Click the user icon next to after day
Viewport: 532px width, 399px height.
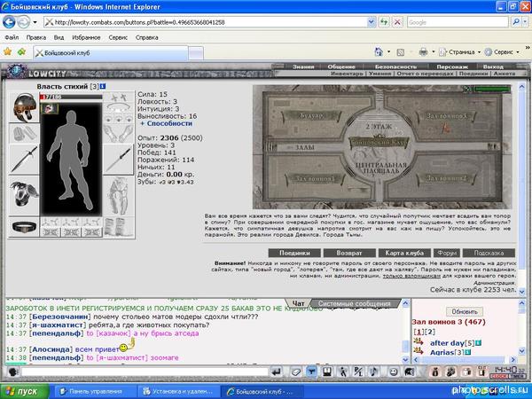point(419,342)
